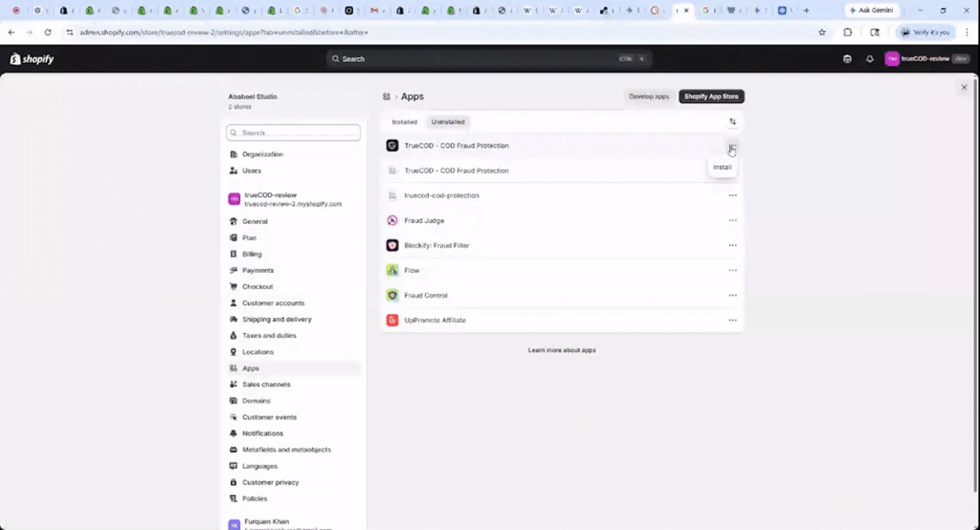
Task: Click the Shopify logo in header
Action: (32, 59)
